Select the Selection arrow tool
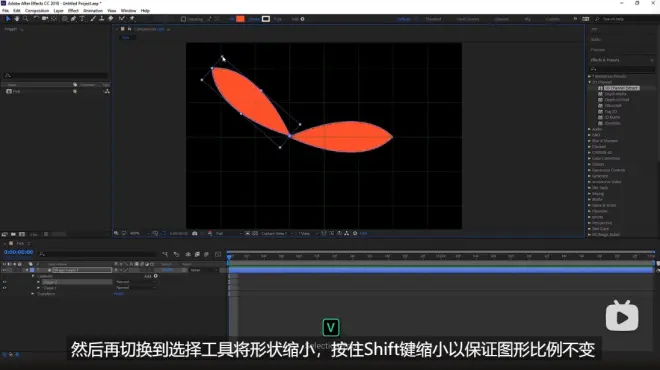 [8, 19]
